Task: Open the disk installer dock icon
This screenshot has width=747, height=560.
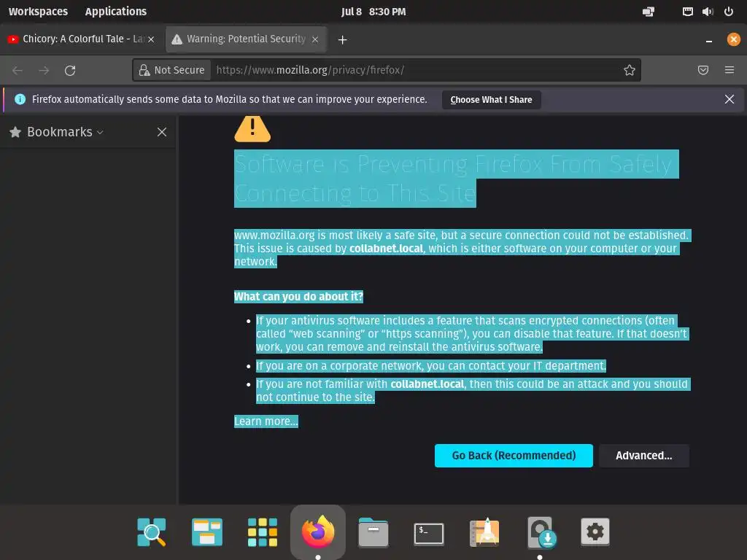Action: (x=541, y=532)
